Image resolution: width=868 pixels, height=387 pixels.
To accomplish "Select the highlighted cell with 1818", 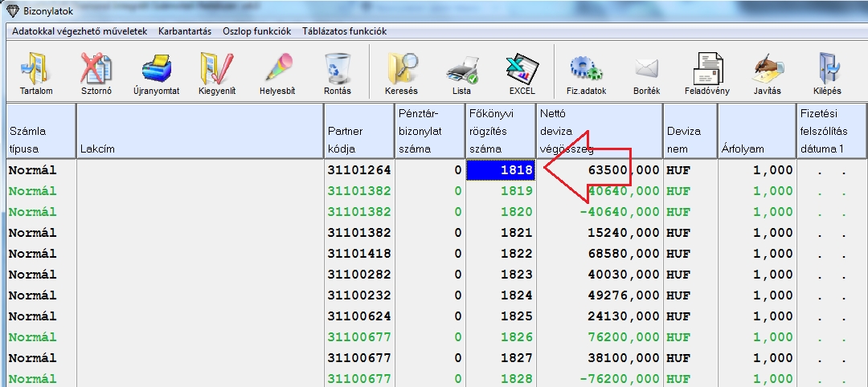I will coord(500,170).
